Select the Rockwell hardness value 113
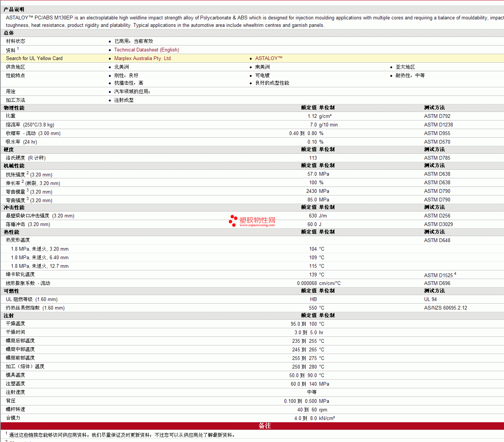Screen dimensions: 504x442 (313, 158)
